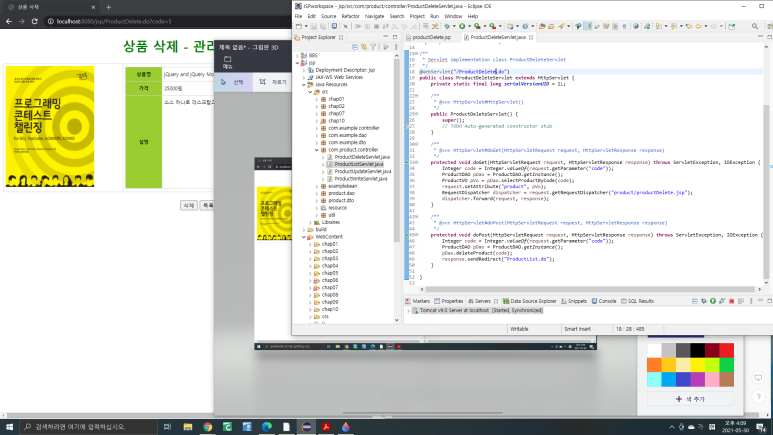Click the 색 추가 button

click(x=691, y=399)
